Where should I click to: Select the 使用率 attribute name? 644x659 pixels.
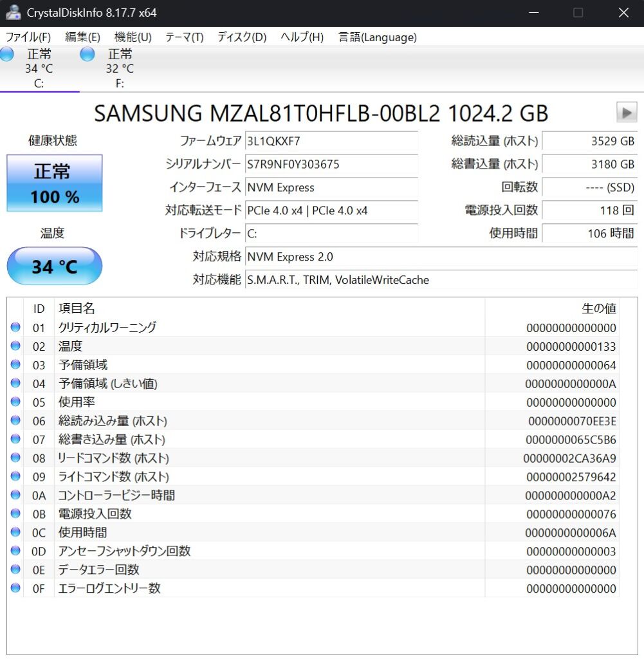click(x=77, y=402)
